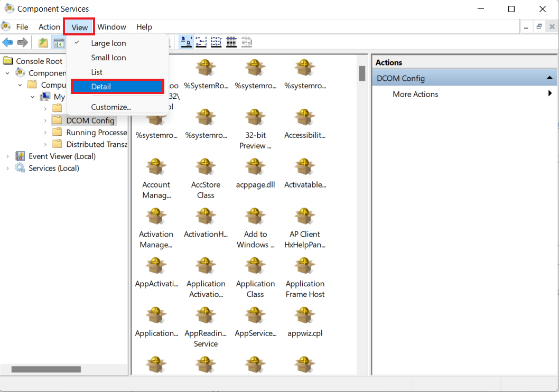
Task: Click the grayed Status view toolbar icon
Action: click(x=247, y=42)
